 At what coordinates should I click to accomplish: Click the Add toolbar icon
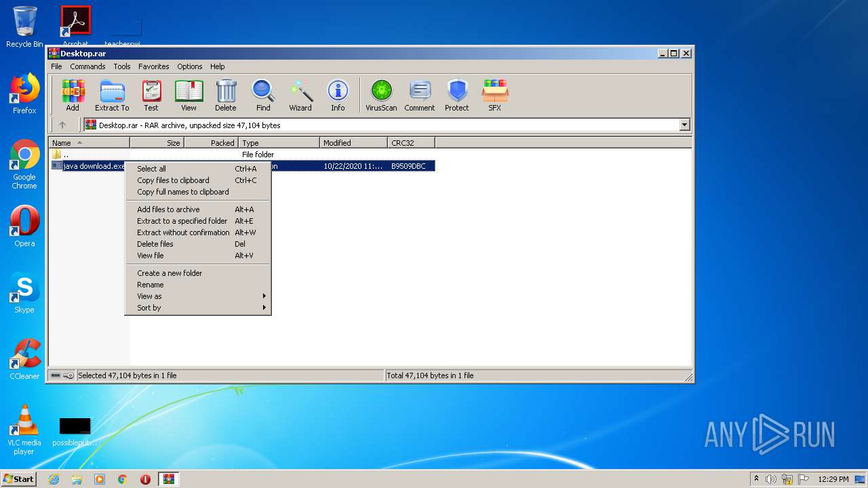click(x=73, y=95)
